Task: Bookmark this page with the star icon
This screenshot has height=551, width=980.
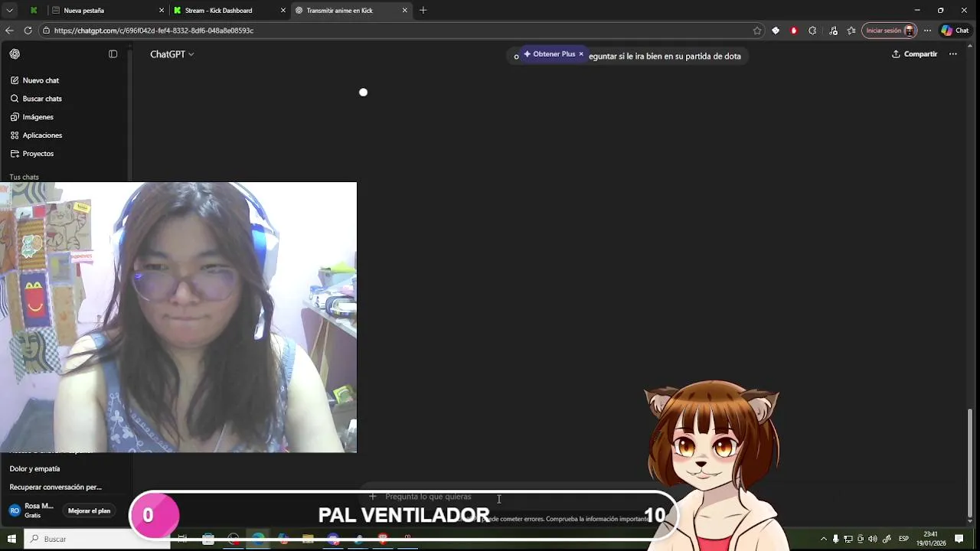Action: point(757,31)
